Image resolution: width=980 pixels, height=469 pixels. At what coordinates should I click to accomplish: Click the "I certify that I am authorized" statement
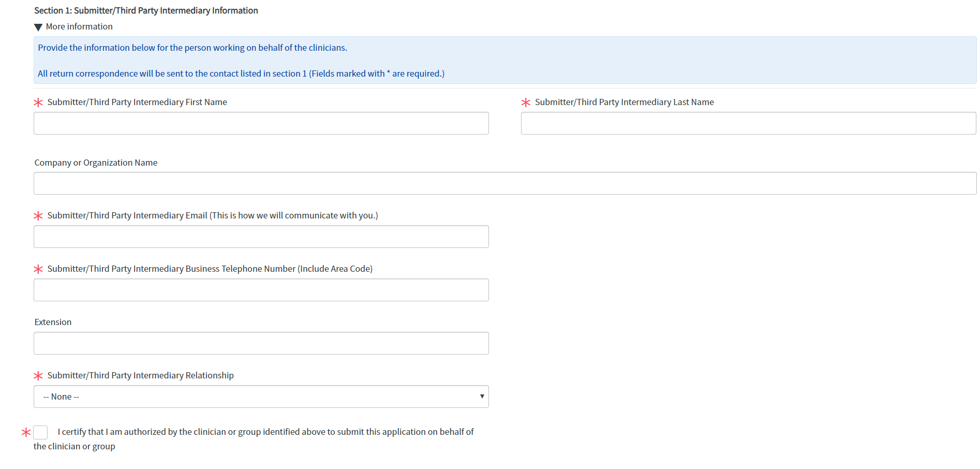point(265,432)
